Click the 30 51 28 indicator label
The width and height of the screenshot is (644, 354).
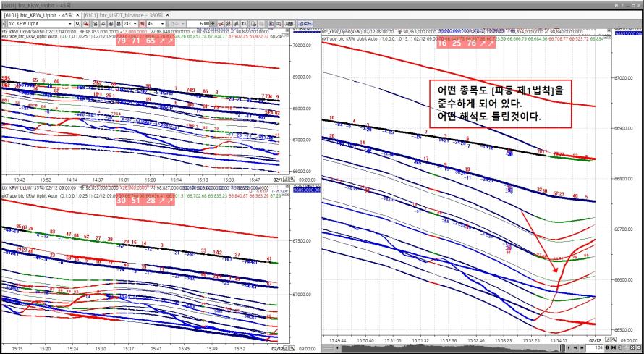point(145,201)
